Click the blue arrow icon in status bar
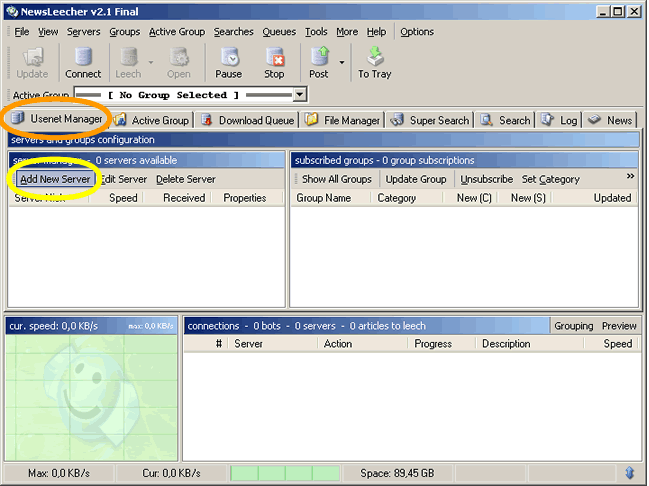649x486 pixels. click(x=630, y=473)
